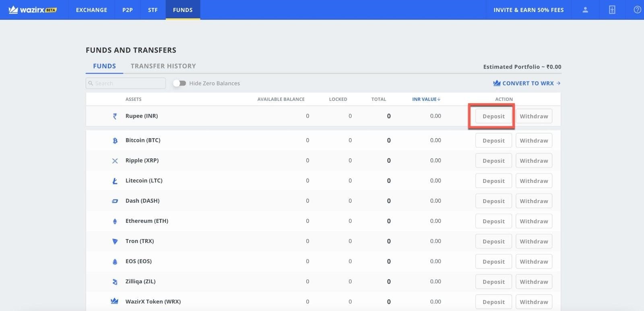The height and width of the screenshot is (311, 644).
Task: Click the Rupee INR symbol icon
Action: [x=115, y=116]
